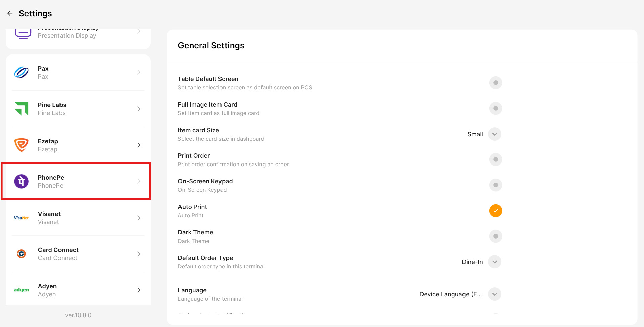
Task: Click the green Pine Labs logo icon
Action: point(22,109)
